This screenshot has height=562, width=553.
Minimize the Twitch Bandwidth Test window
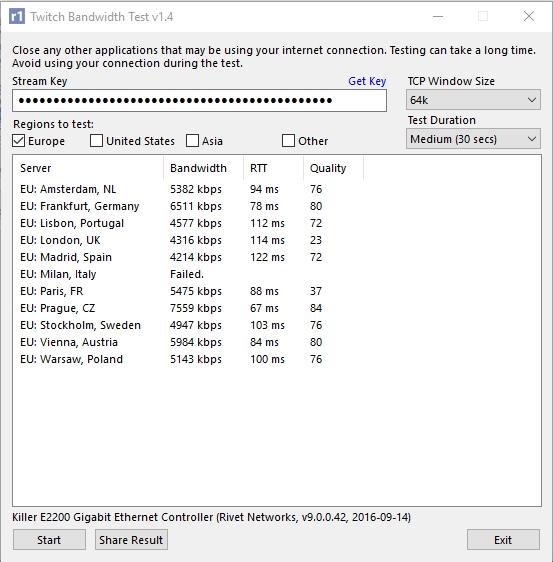[x=438, y=16]
